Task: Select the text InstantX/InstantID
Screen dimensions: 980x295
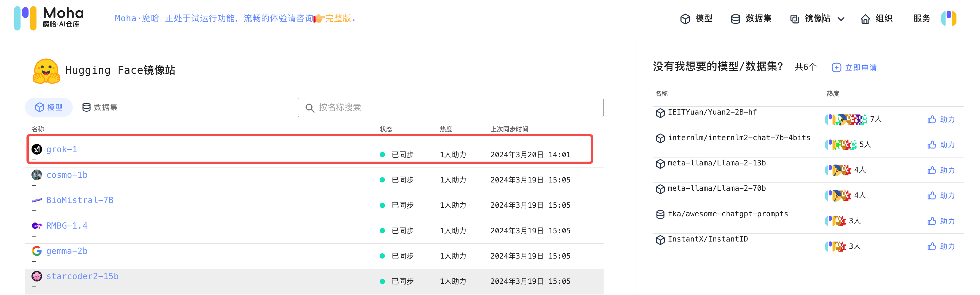Action: (x=707, y=239)
